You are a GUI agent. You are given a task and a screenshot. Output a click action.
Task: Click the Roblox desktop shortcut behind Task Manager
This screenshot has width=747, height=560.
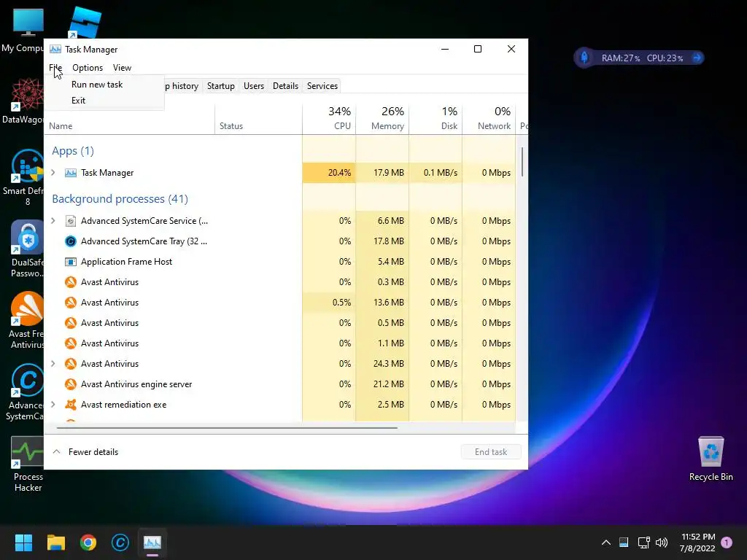click(x=85, y=22)
